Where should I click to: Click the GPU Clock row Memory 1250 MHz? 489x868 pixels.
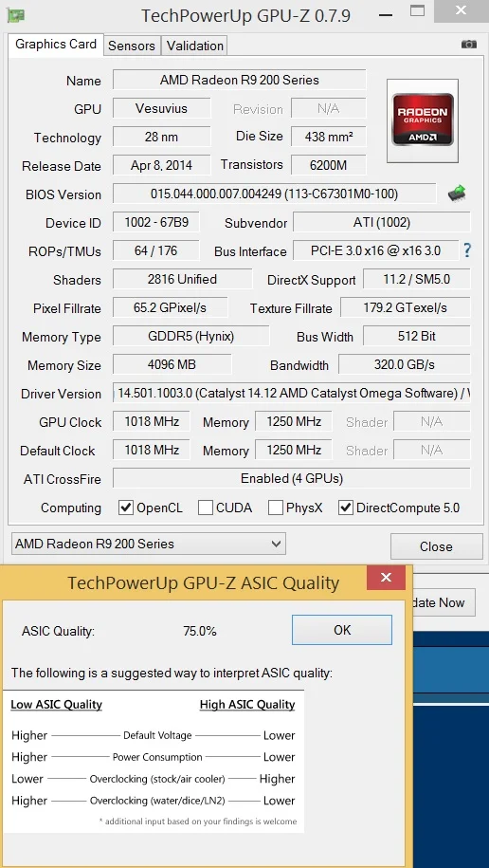coord(293,422)
